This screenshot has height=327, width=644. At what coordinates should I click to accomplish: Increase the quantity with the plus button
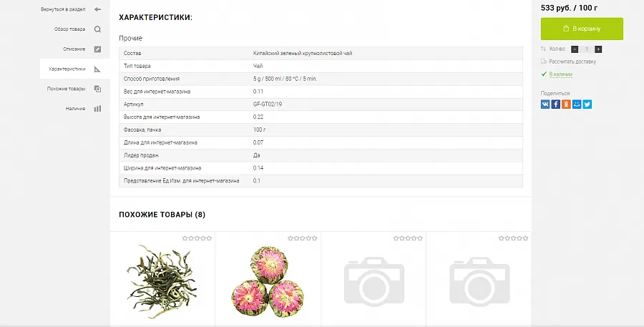coord(598,49)
